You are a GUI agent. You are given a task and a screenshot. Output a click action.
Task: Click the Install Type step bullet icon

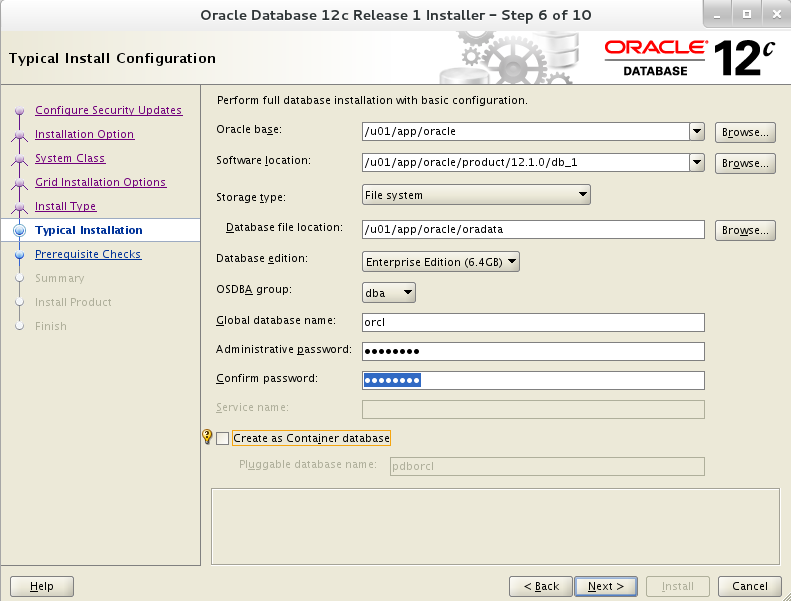tap(20, 207)
